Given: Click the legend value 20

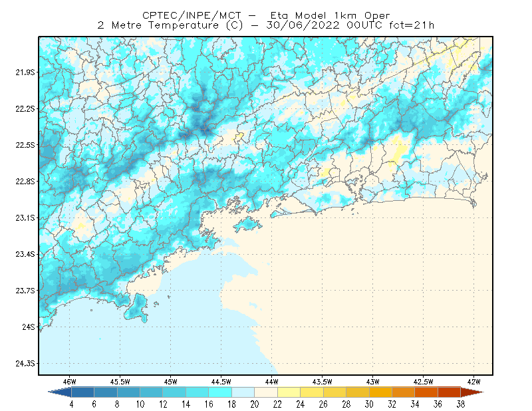Looking at the screenshot, I should point(255,404).
